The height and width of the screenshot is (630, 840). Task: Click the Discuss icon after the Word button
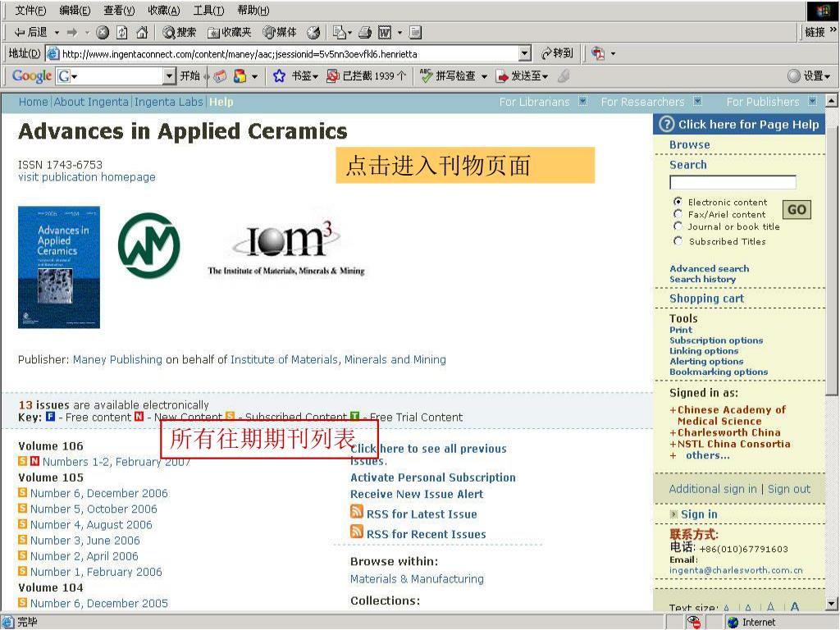click(x=415, y=33)
